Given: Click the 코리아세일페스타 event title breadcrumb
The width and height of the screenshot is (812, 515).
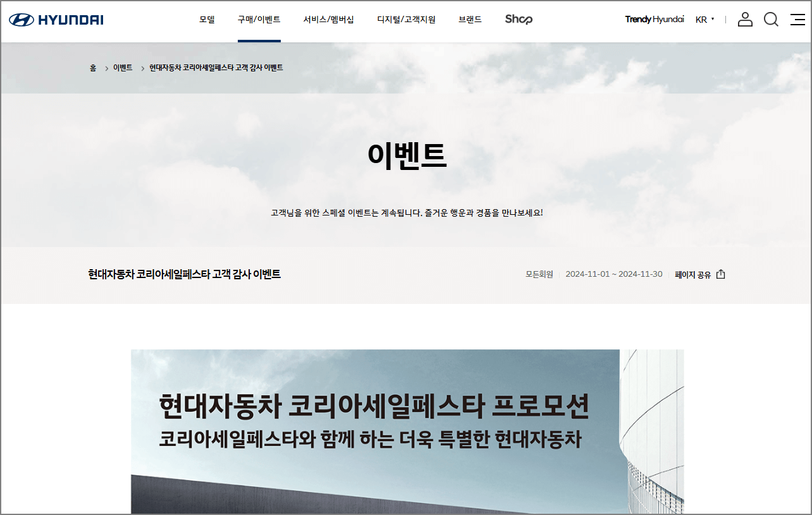Looking at the screenshot, I should click(x=215, y=67).
